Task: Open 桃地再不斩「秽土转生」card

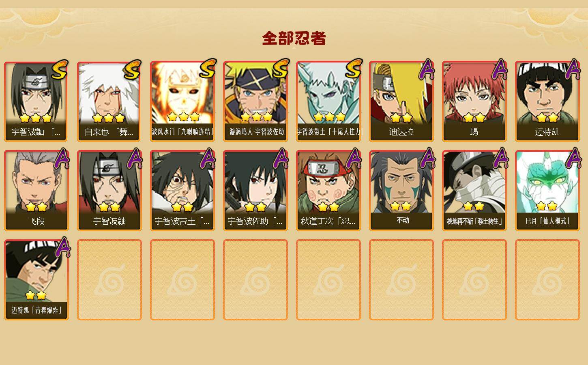Action: 474,191
